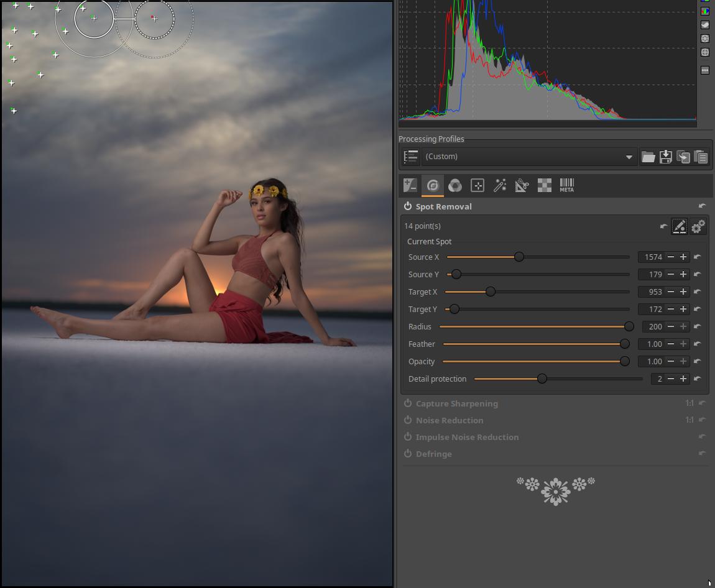Reset Detail protection to default
The image size is (715, 588).
click(698, 379)
